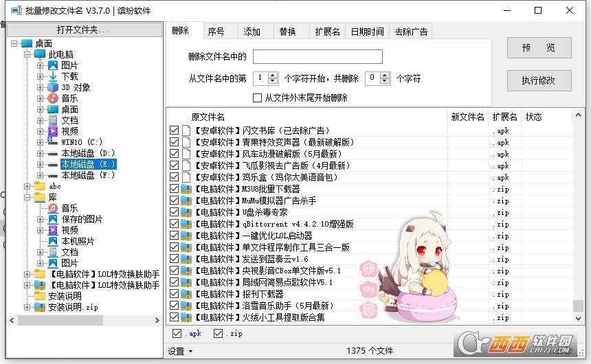The height and width of the screenshot is (364, 591).
Task: Expand the abc folder node
Action: click(x=27, y=186)
